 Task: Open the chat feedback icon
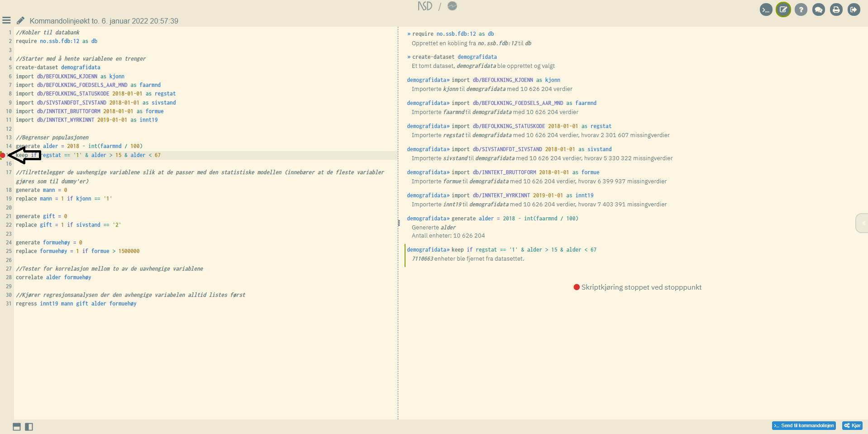coord(818,10)
